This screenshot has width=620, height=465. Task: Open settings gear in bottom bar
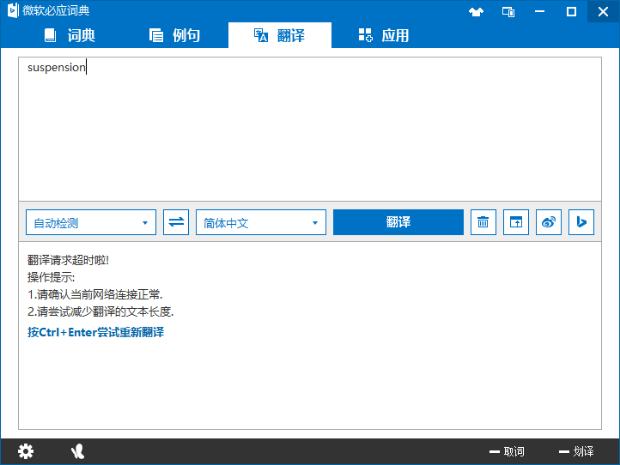[26, 451]
